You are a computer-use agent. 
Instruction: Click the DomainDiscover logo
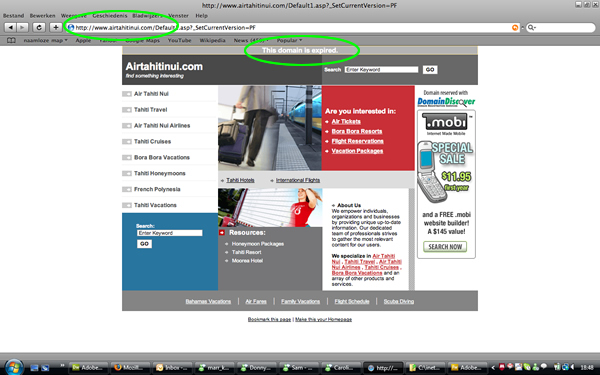[446, 102]
